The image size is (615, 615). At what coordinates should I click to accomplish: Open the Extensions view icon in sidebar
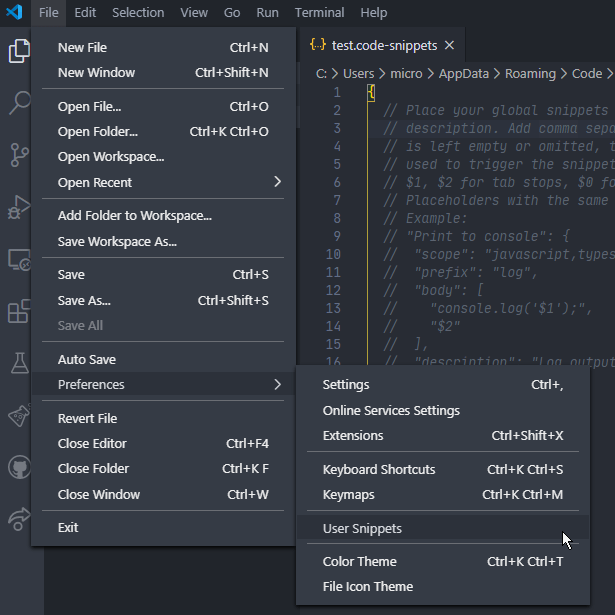pos(19,312)
